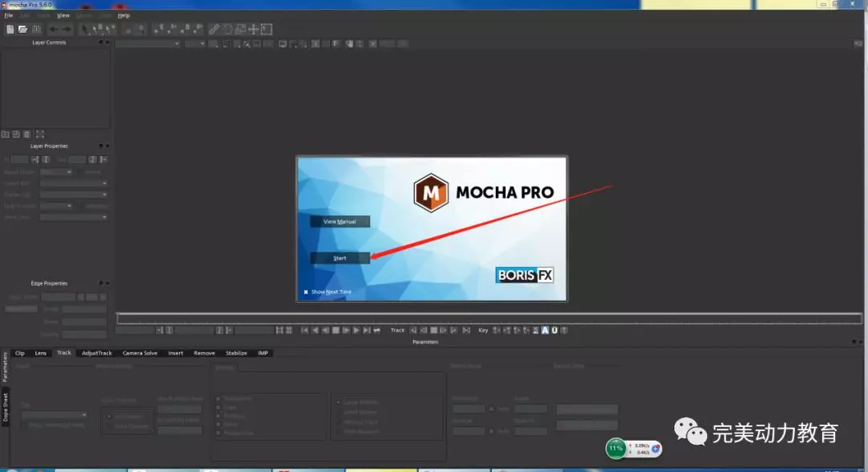Switch to the Clip tab
868x472 pixels.
coord(20,353)
